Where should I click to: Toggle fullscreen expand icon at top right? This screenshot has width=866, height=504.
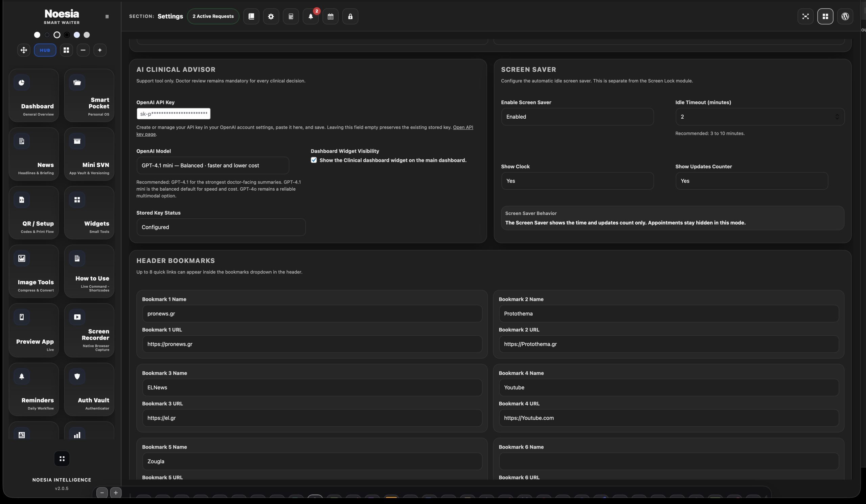805,17
